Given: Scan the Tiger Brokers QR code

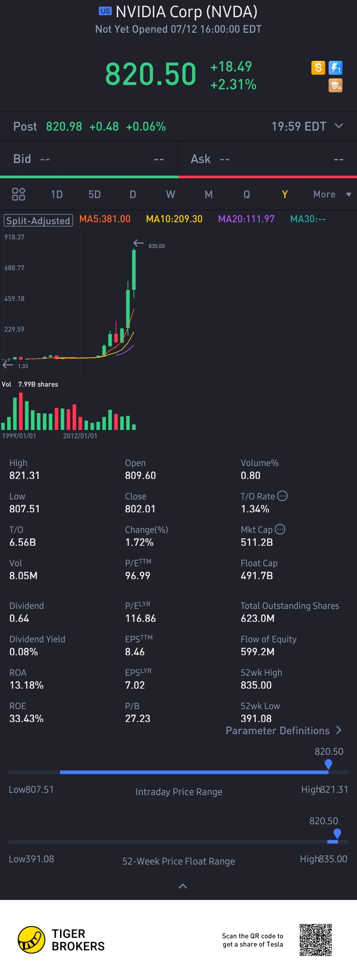Looking at the screenshot, I should pos(316,940).
